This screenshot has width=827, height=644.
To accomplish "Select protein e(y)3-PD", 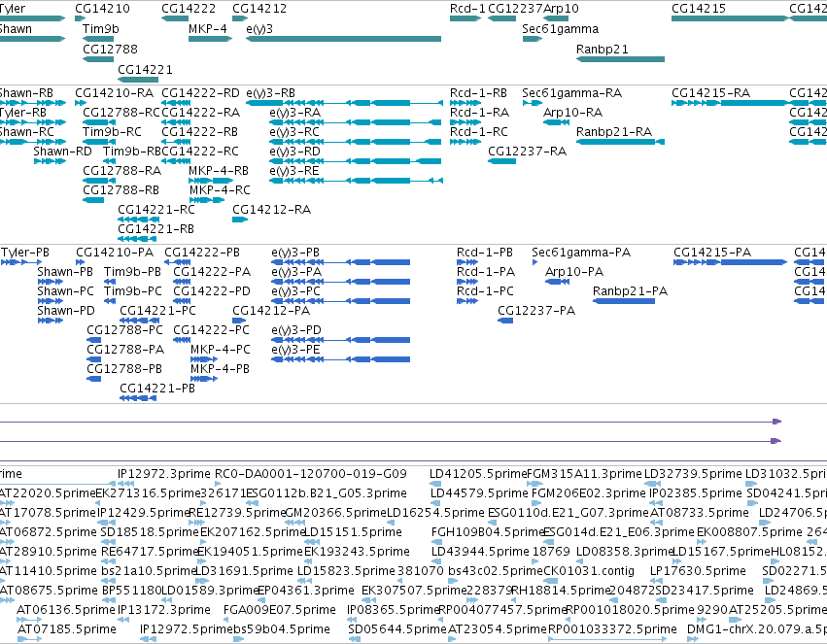I will 341,340.
